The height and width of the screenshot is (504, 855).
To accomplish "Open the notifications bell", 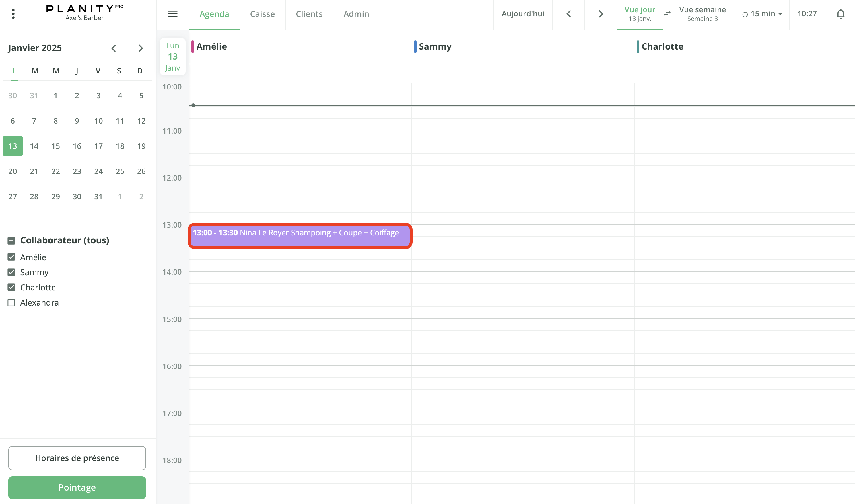I will [841, 14].
